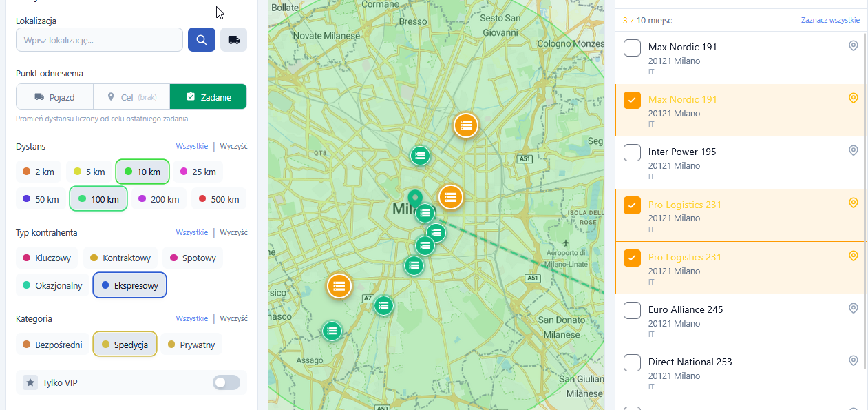Screen dimensions: 868x410
Task: Enable the Tylko VIP switch
Action: (226, 382)
